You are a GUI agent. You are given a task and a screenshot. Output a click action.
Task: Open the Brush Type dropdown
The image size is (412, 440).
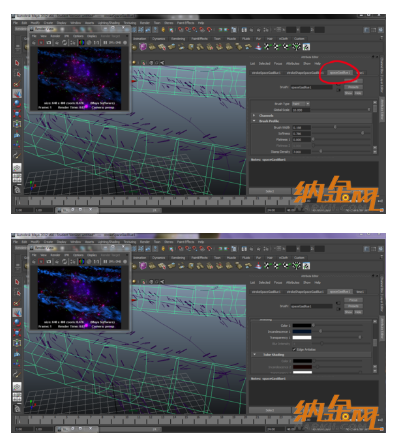point(301,104)
